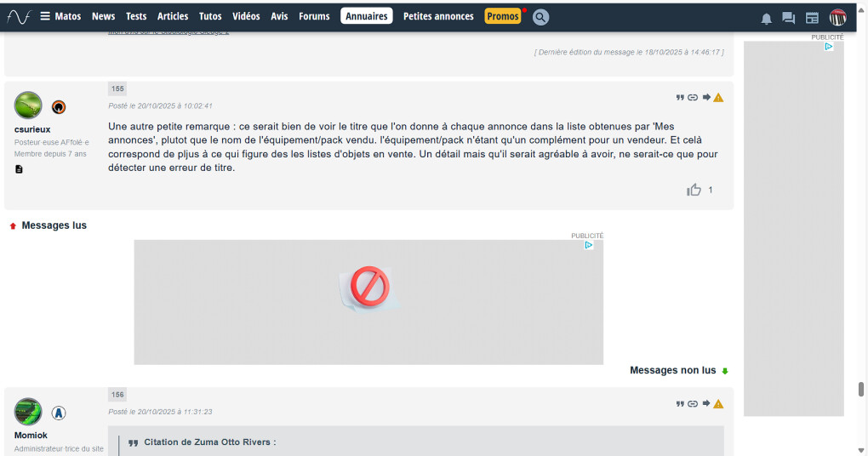Click csurieux's badge icon
Image resolution: width=868 pixels, height=456 pixels.
[59, 107]
